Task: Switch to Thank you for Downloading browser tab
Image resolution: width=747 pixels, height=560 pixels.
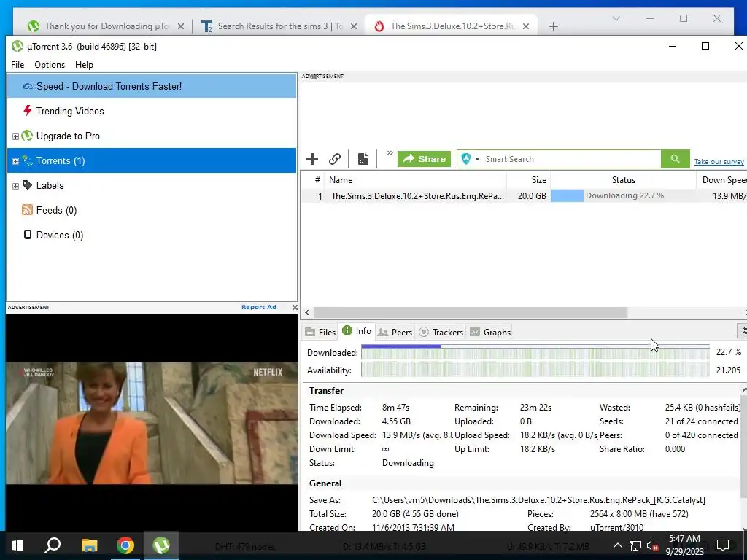Action: [106, 26]
